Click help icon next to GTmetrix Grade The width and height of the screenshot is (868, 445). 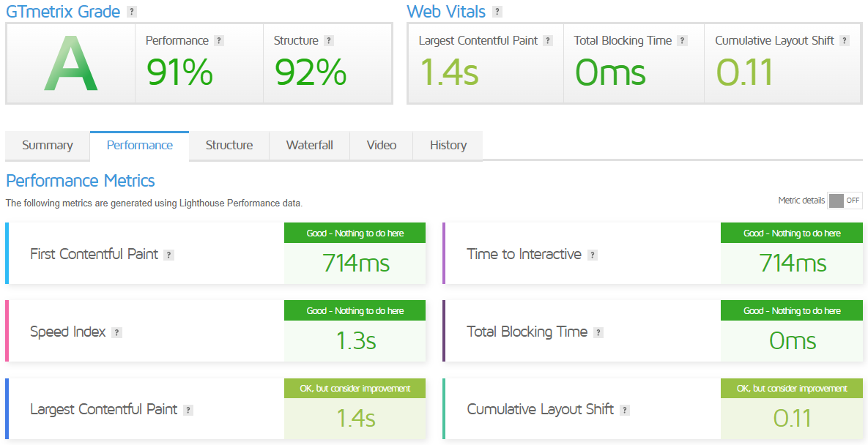[x=131, y=12]
